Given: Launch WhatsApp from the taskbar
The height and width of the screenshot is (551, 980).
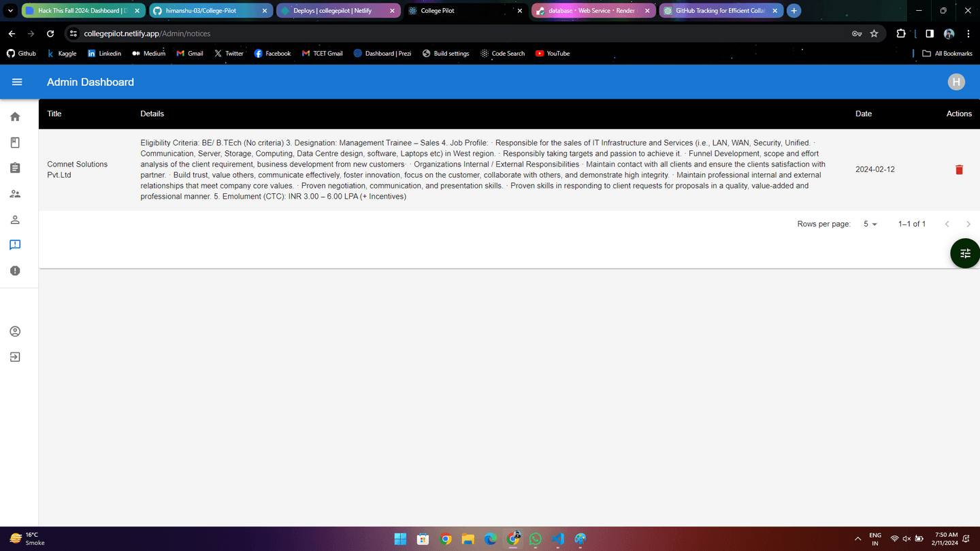Looking at the screenshot, I should point(535,539).
